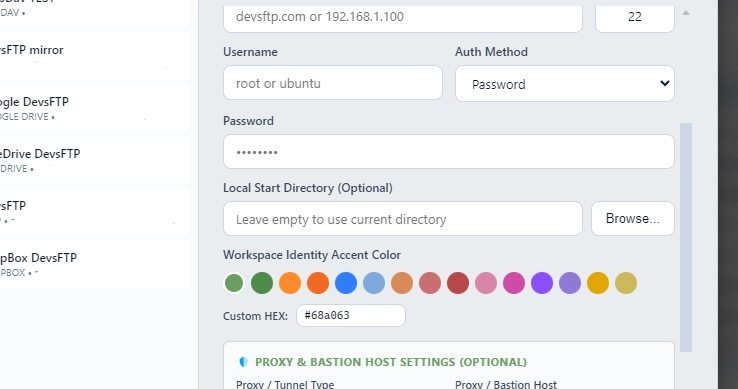Click the Browse... button for local directory

(x=633, y=219)
